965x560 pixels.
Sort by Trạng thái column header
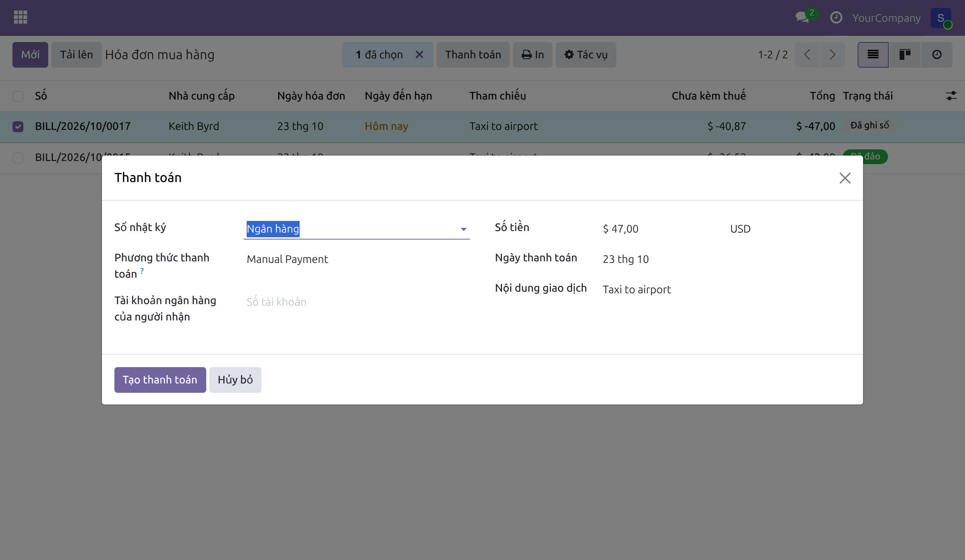(x=868, y=96)
